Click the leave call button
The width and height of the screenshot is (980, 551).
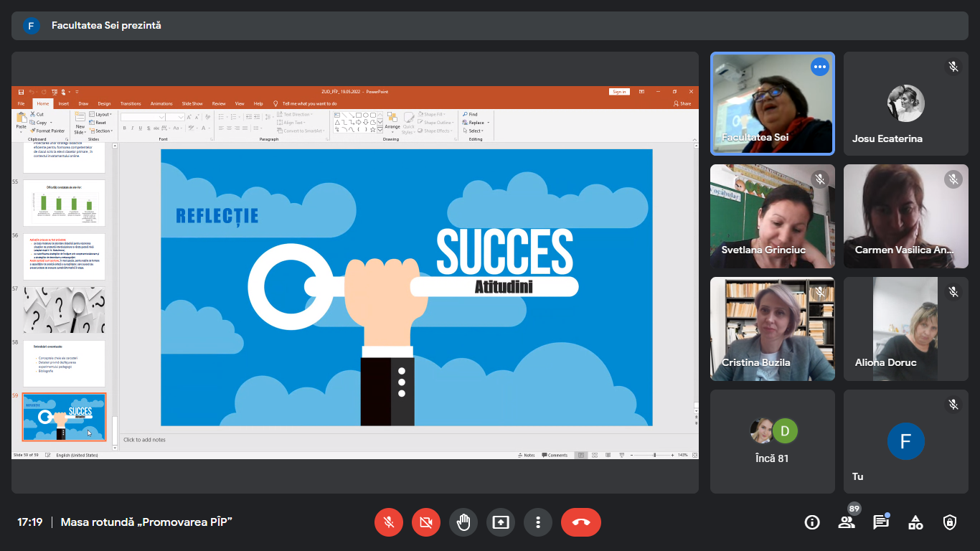[x=580, y=522]
